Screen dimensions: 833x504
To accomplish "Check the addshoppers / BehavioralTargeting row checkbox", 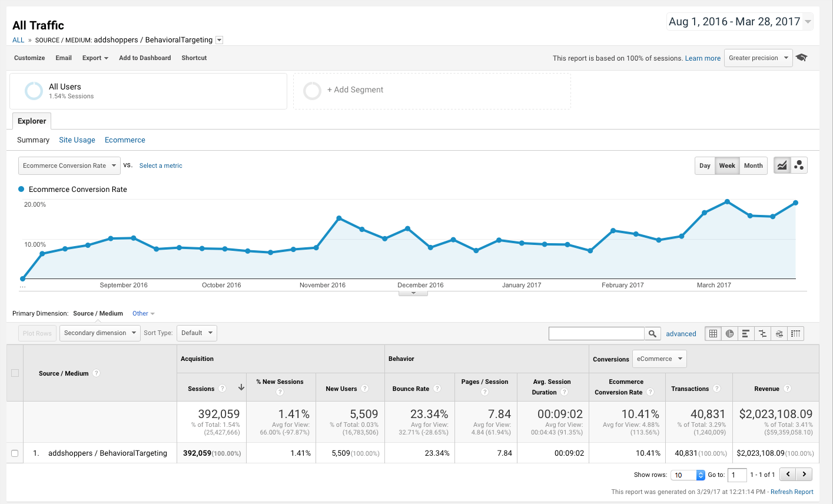I will pos(15,453).
